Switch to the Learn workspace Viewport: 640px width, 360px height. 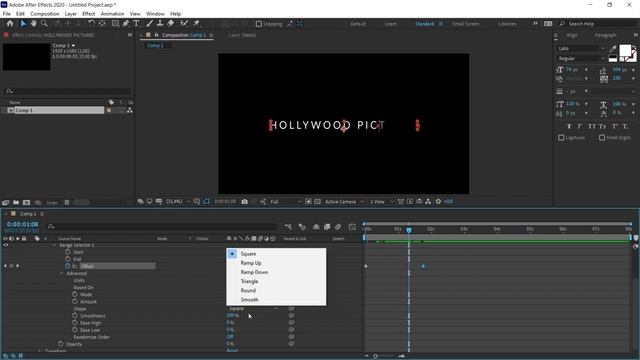pyautogui.click(x=391, y=24)
